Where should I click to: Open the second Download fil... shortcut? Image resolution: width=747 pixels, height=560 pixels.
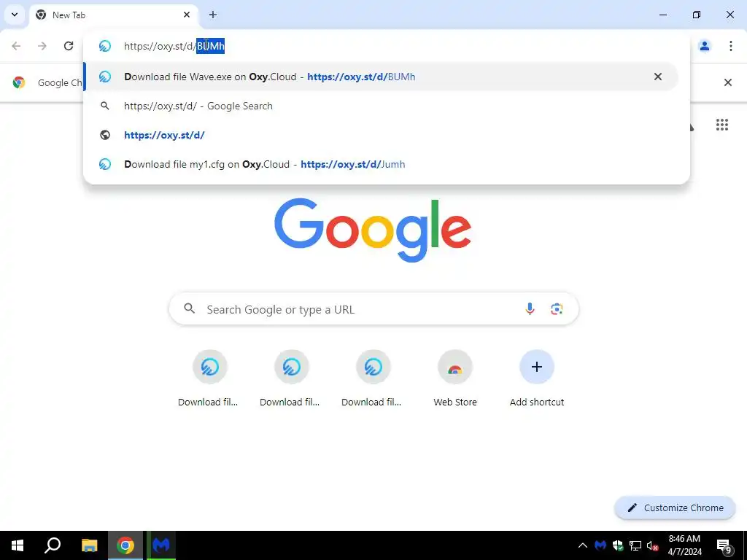point(291,378)
